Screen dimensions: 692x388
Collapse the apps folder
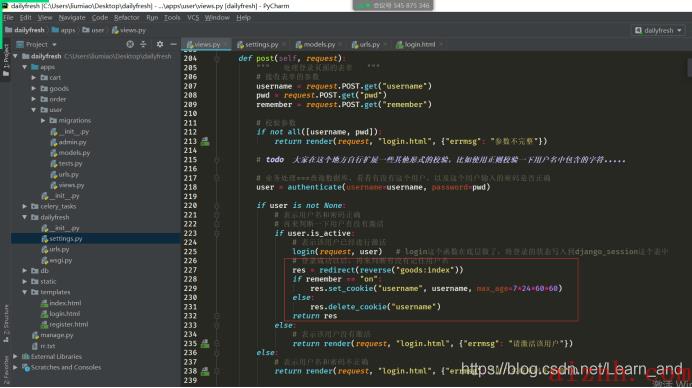tap(25, 67)
